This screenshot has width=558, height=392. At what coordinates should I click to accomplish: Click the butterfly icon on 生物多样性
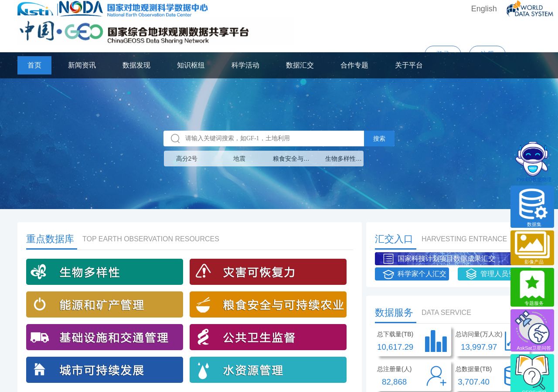click(x=38, y=272)
